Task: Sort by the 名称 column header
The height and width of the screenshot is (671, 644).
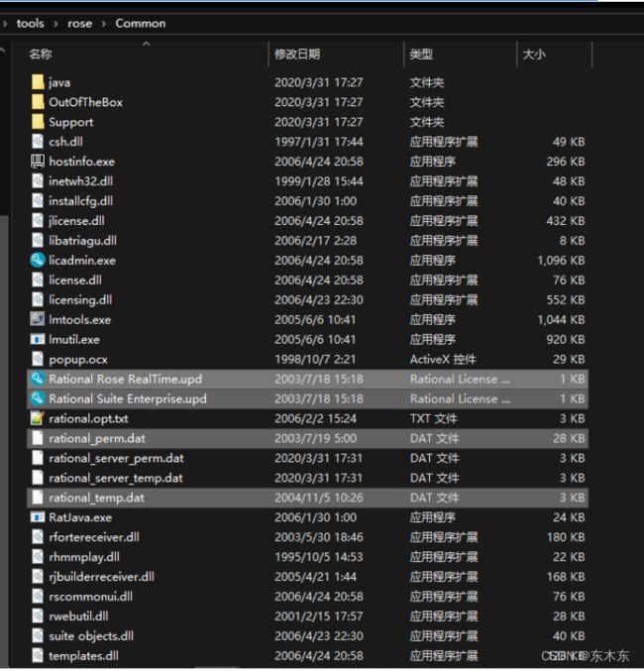Action: [x=41, y=54]
